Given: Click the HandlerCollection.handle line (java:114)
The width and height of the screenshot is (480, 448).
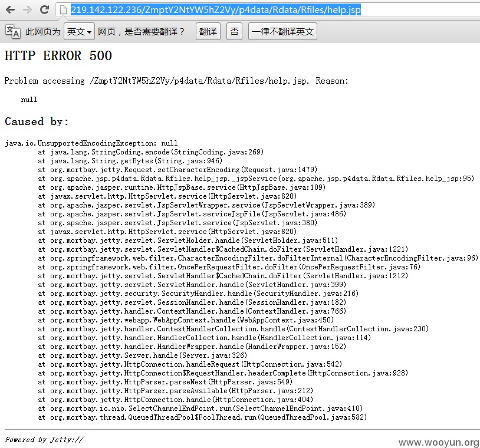Looking at the screenshot, I should [x=204, y=338].
